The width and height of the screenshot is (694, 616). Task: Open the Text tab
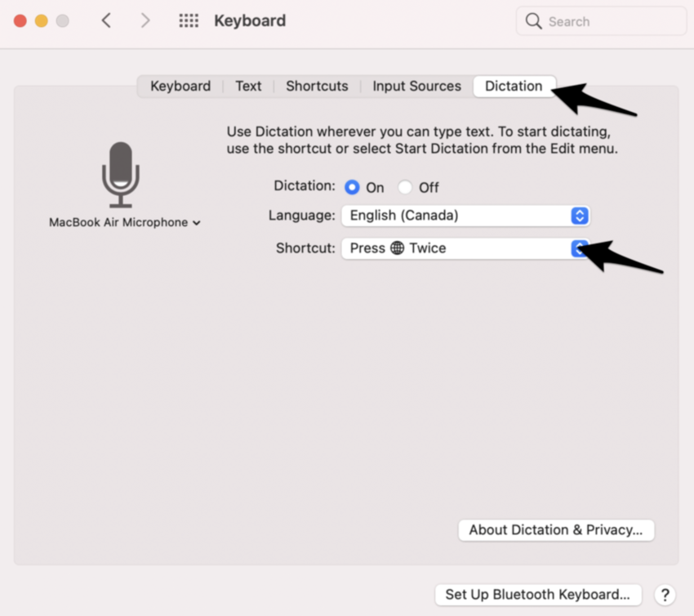click(x=248, y=86)
